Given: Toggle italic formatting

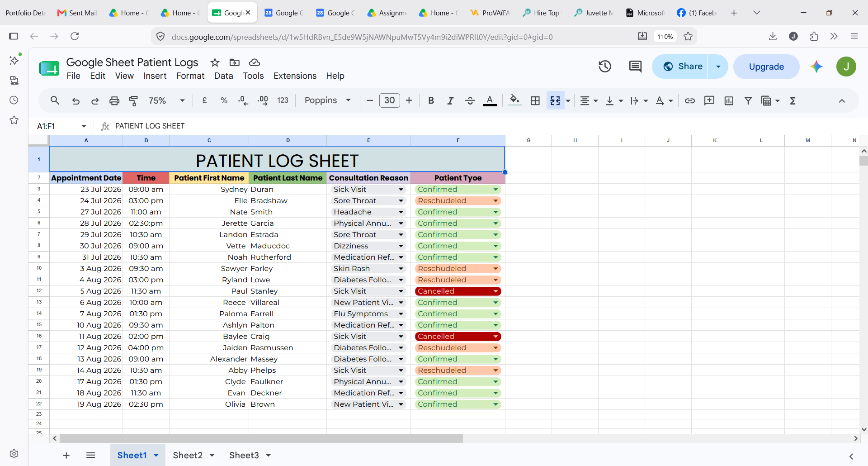Looking at the screenshot, I should click(450, 100).
